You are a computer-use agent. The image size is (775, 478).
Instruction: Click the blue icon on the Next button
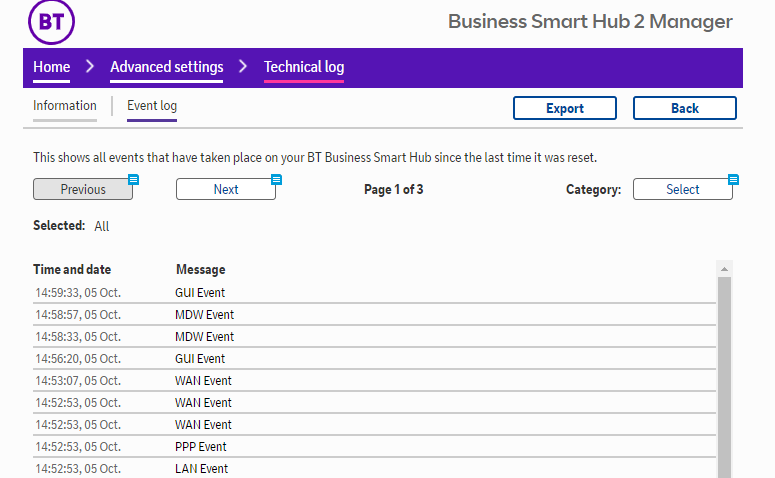click(277, 179)
